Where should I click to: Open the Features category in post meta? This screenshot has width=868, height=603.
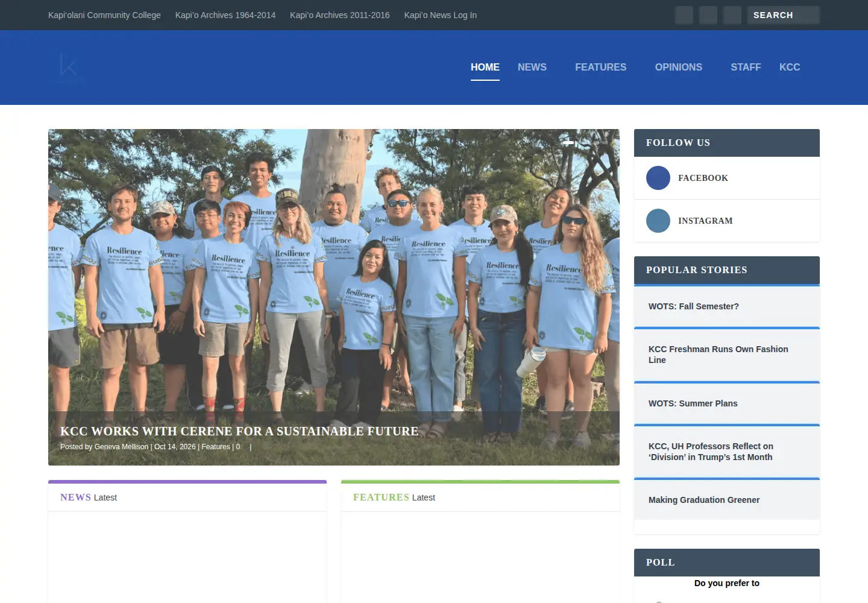tap(216, 447)
